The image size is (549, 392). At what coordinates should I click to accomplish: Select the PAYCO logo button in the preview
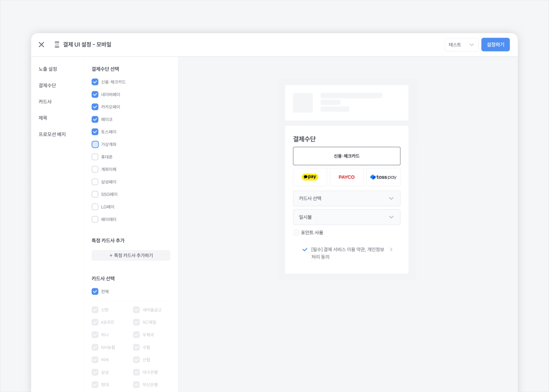(x=346, y=177)
